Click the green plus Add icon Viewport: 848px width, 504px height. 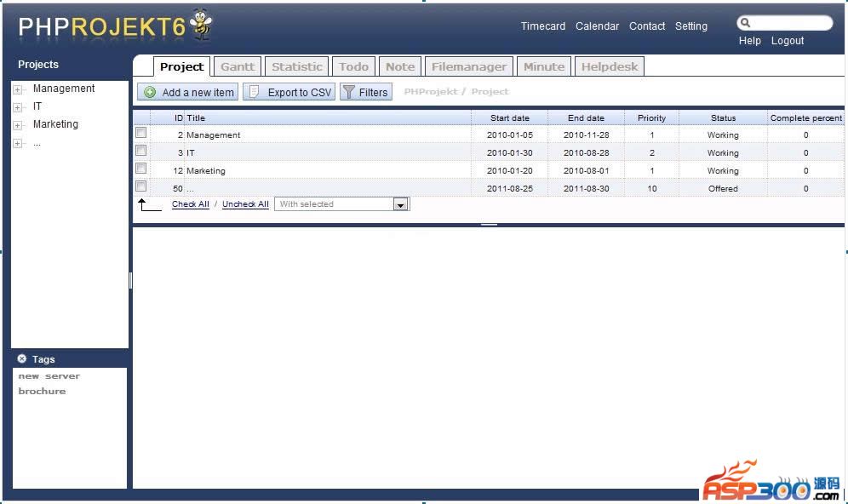[151, 92]
